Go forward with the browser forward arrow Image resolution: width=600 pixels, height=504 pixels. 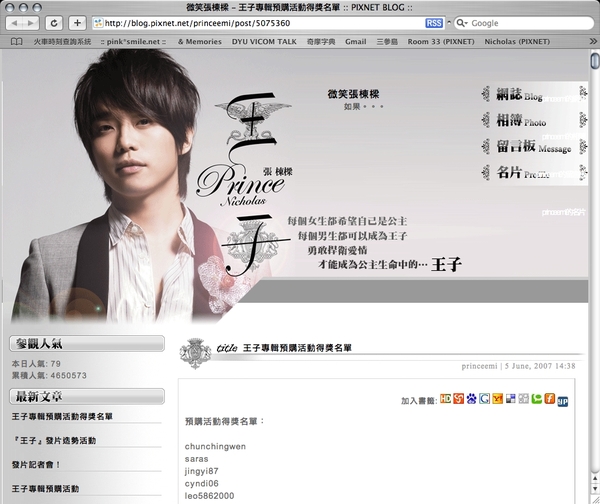point(31,23)
